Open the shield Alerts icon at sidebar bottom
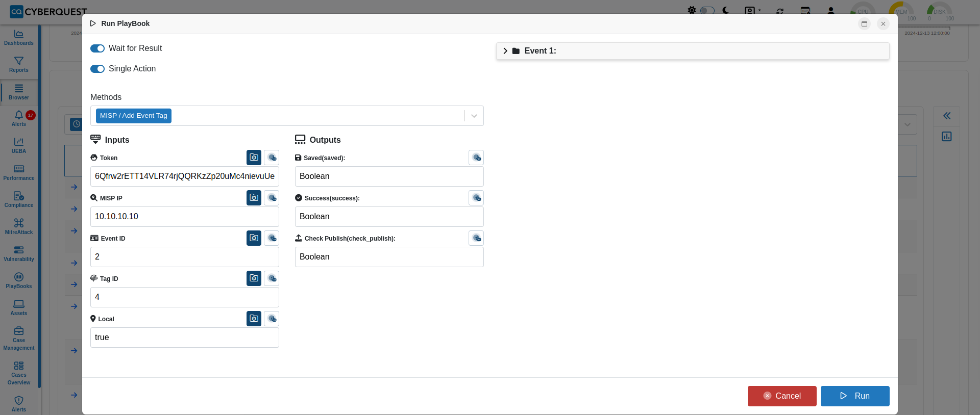Screen dimensions: 980x415 coord(19,404)
